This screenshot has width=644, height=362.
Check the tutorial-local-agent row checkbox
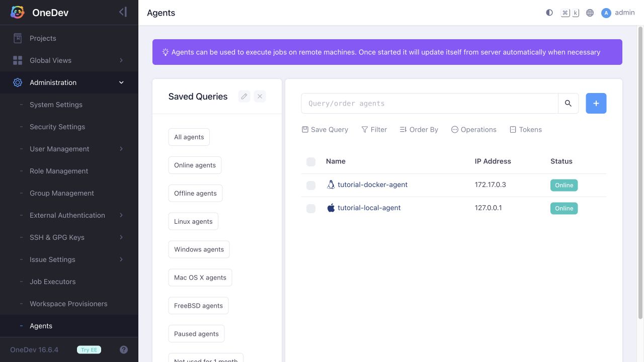[311, 208]
